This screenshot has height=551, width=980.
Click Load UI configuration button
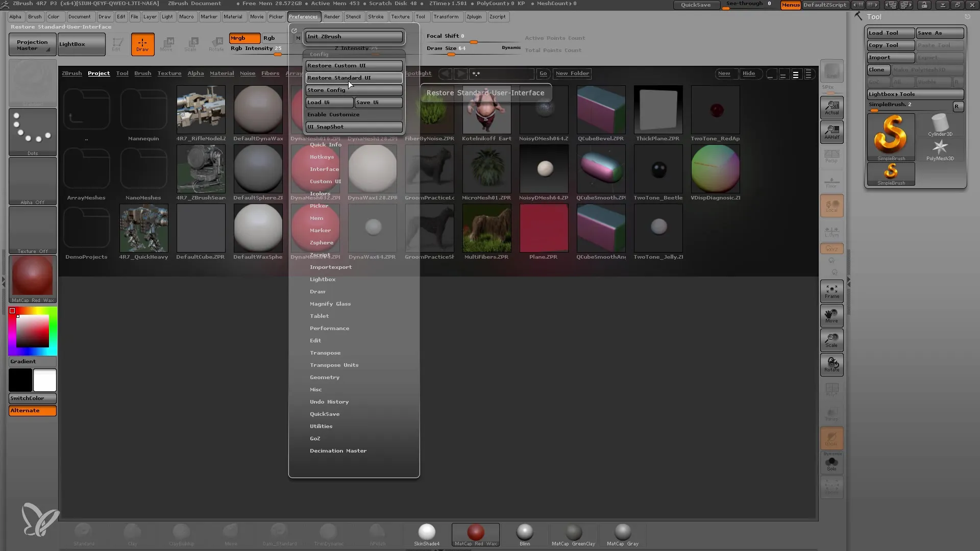[329, 102]
